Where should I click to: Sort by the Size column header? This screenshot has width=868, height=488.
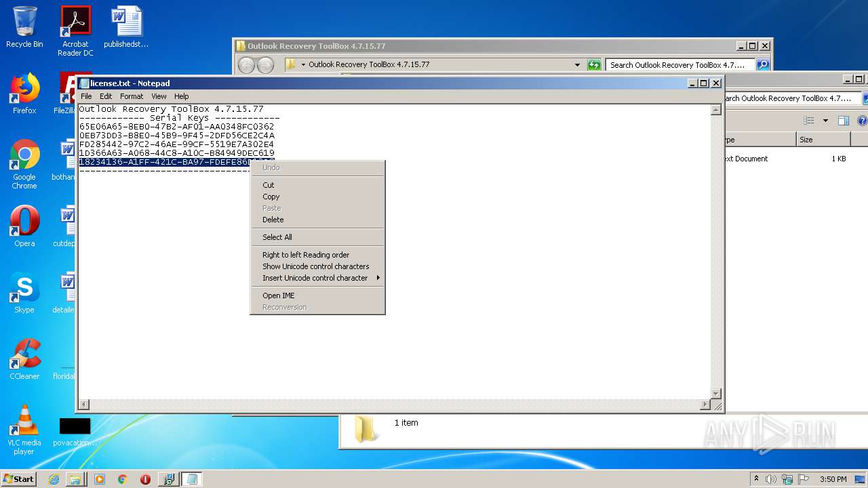coord(823,140)
